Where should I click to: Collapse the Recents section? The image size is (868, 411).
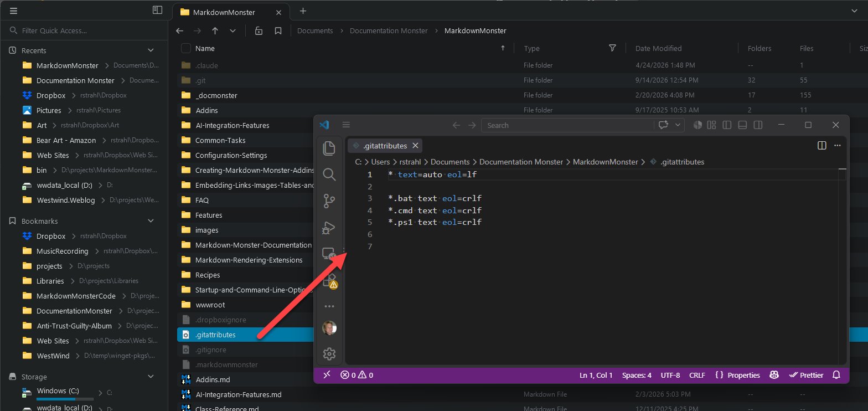[150, 50]
